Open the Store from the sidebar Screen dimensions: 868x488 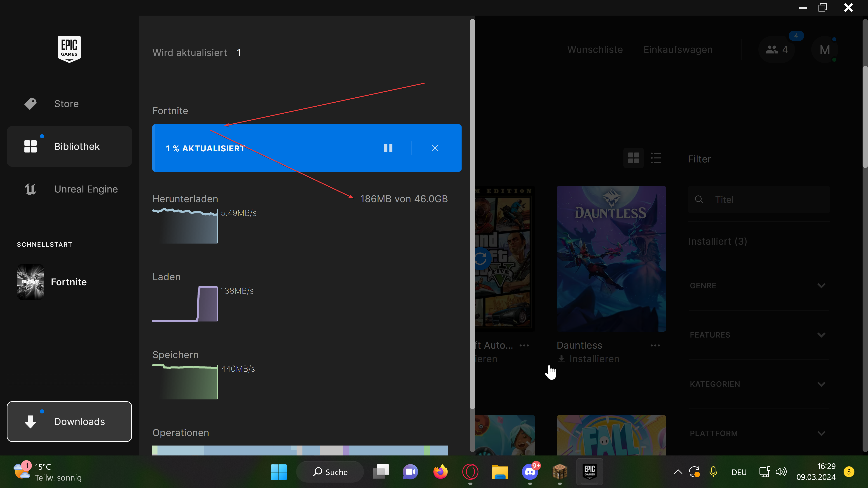(66, 104)
